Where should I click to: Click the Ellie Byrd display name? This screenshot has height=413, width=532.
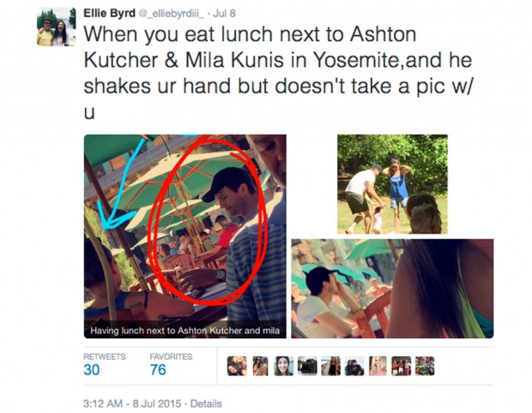(109, 13)
